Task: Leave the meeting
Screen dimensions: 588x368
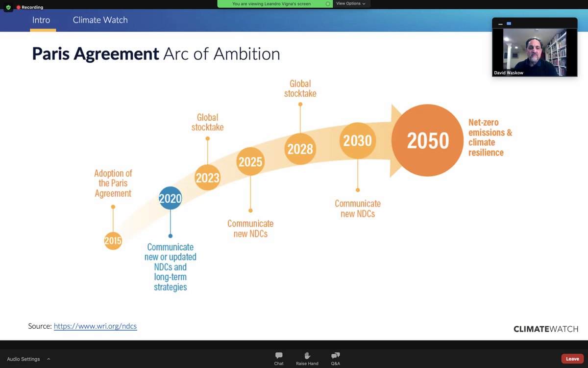Action: [572, 359]
